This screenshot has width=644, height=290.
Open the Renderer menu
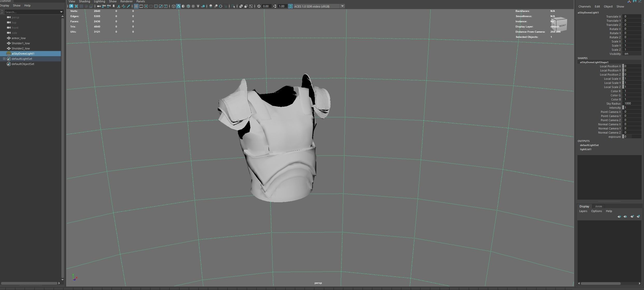(127, 2)
